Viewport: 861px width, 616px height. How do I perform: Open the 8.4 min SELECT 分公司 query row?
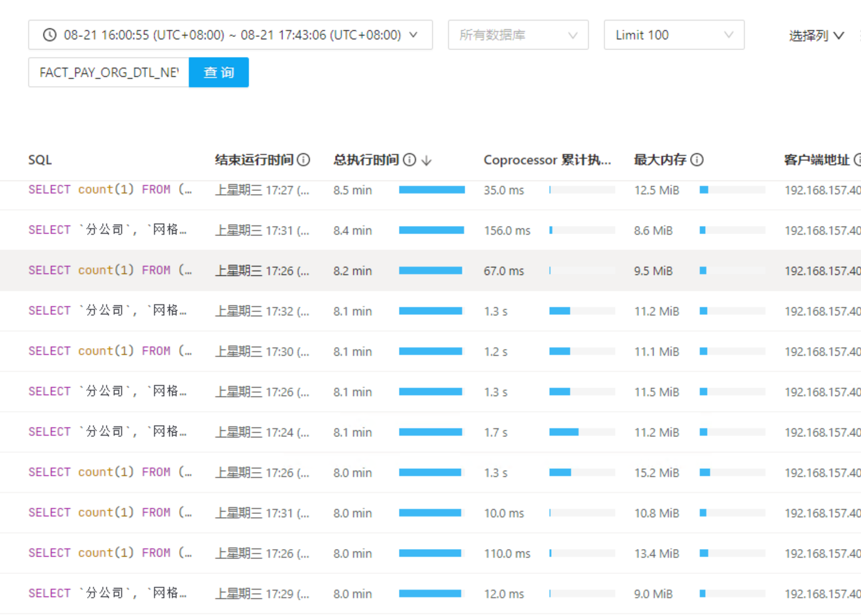point(107,230)
